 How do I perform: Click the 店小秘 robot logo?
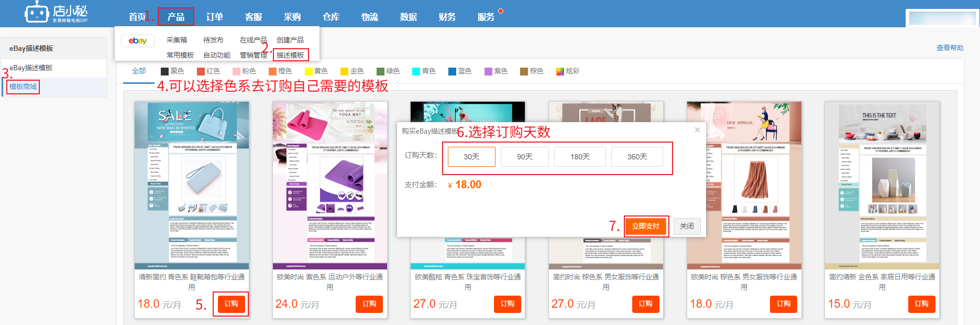tap(37, 13)
